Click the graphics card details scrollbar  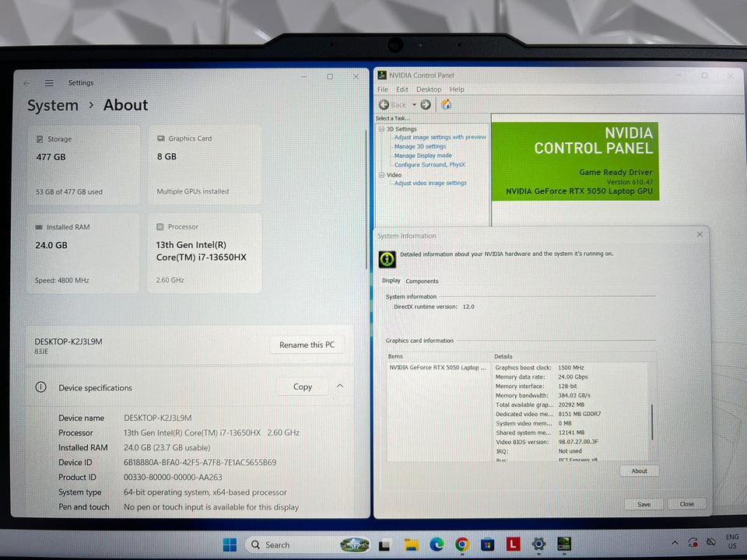(652, 422)
